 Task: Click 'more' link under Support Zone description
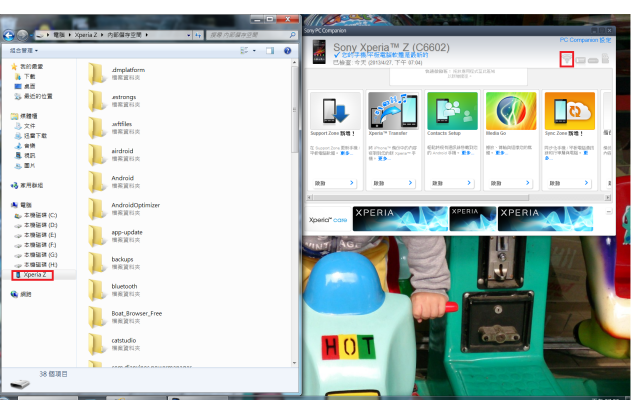tap(345, 153)
